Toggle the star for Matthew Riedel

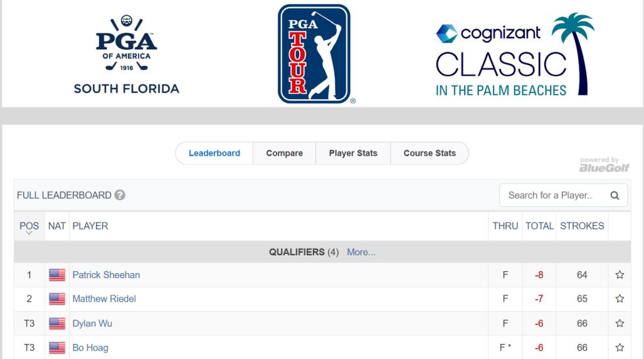(x=620, y=299)
